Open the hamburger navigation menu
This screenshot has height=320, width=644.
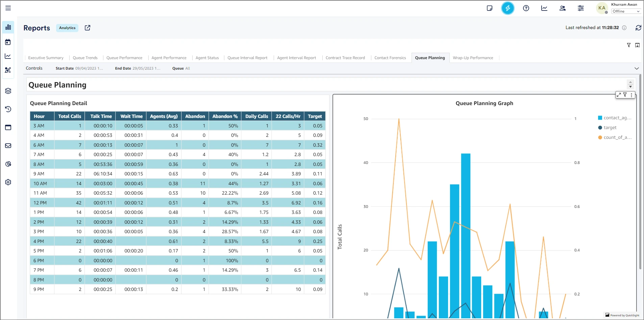pos(8,8)
